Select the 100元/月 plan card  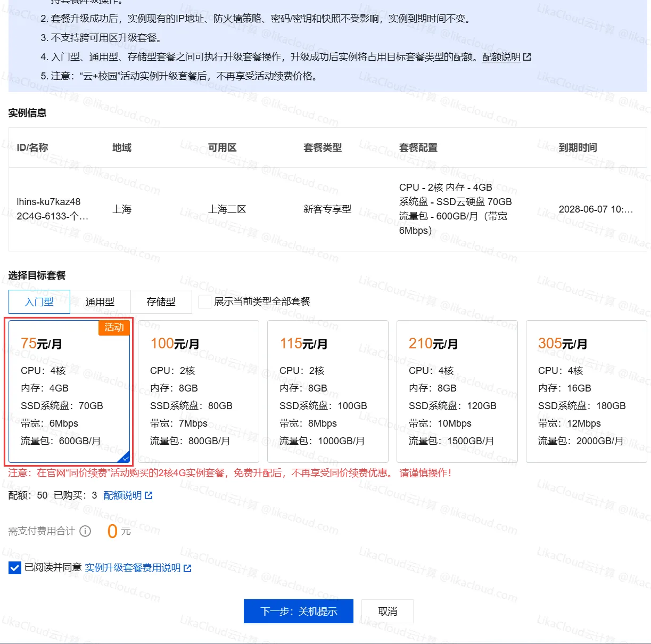(x=198, y=392)
